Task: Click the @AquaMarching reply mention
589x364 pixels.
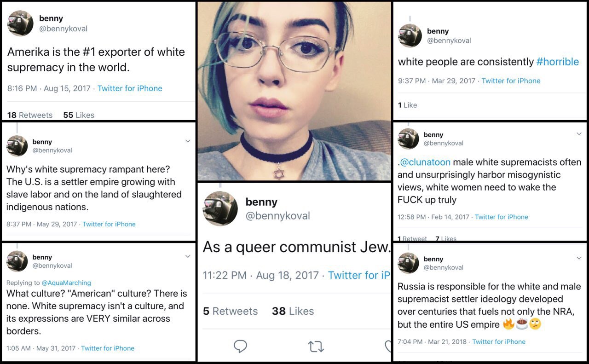Action: tap(66, 283)
